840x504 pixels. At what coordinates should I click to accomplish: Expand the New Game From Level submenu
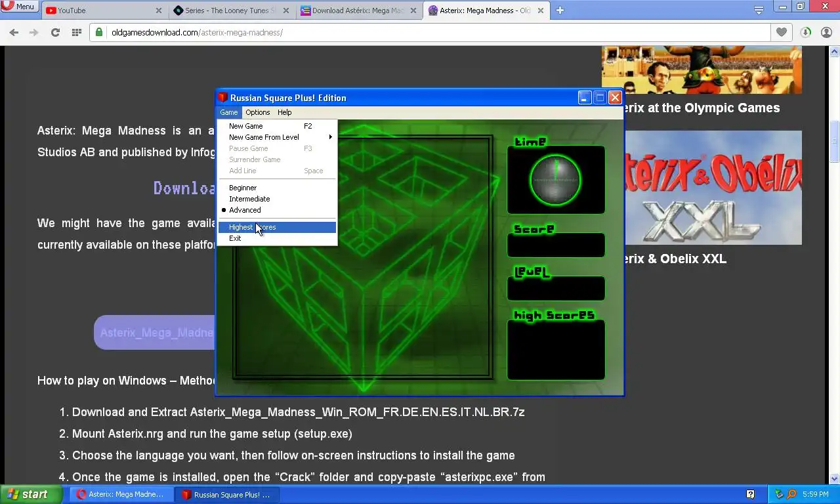[x=277, y=137]
